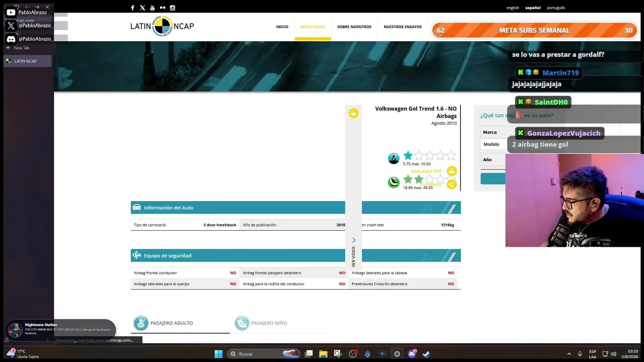Select the LATIN NCAP browser tab
Screen dimensions: 644x362
(28, 61)
